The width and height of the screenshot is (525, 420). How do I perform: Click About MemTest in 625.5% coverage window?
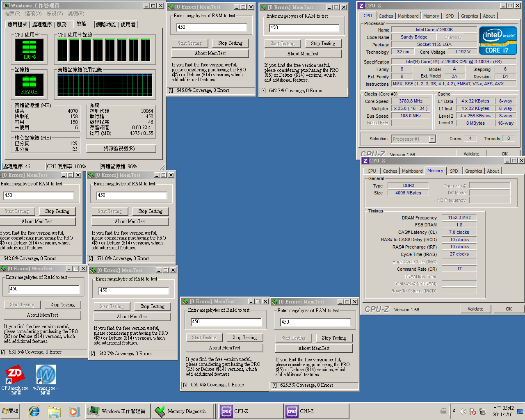pos(314,348)
